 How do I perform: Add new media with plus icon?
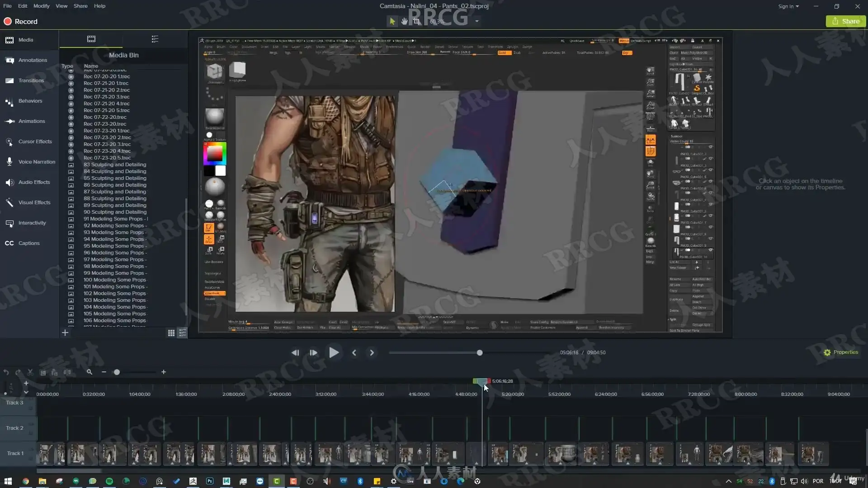point(65,333)
